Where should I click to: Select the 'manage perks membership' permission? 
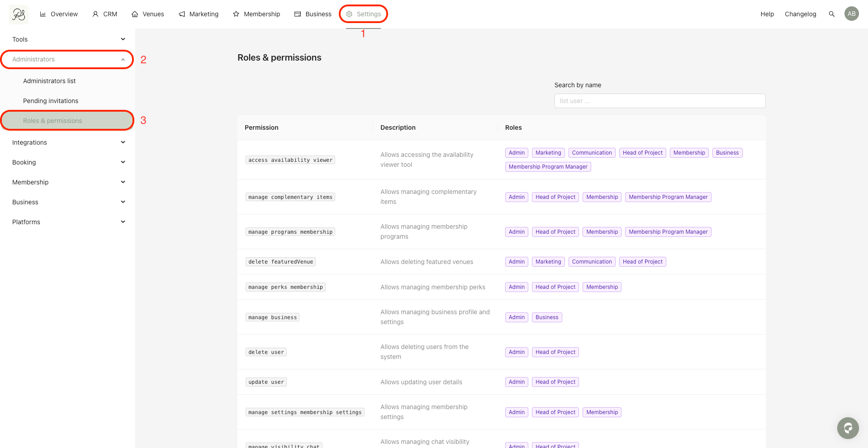[x=285, y=287]
